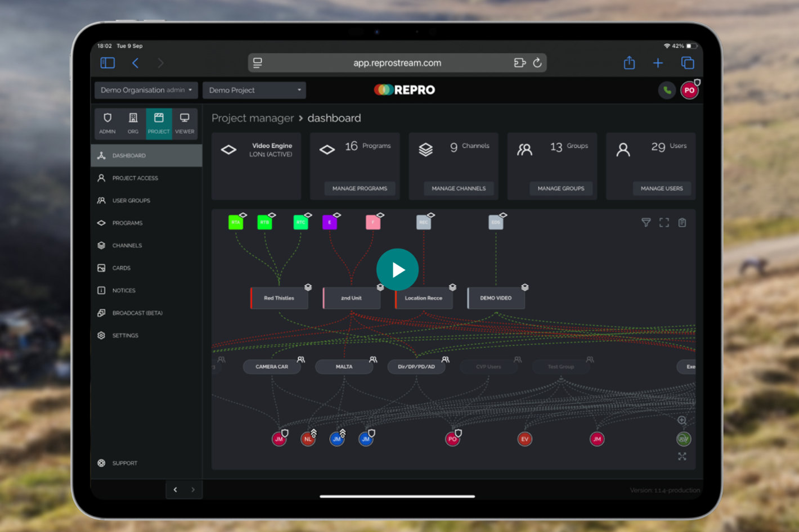Click the green phone call icon
Image resolution: width=799 pixels, height=532 pixels.
pyautogui.click(x=667, y=90)
